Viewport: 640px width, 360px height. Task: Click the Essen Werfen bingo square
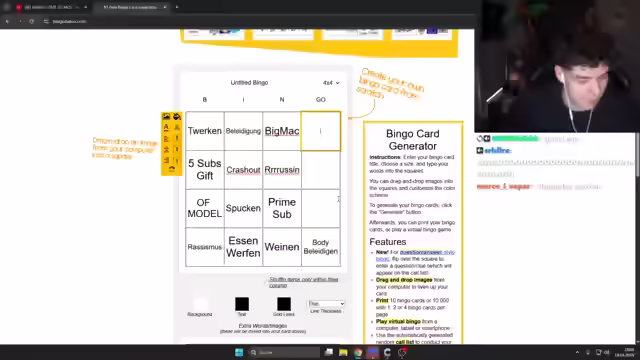coord(243,247)
